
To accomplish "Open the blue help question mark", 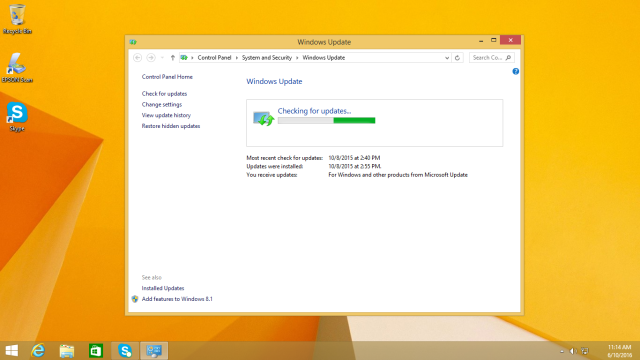I will [516, 71].
